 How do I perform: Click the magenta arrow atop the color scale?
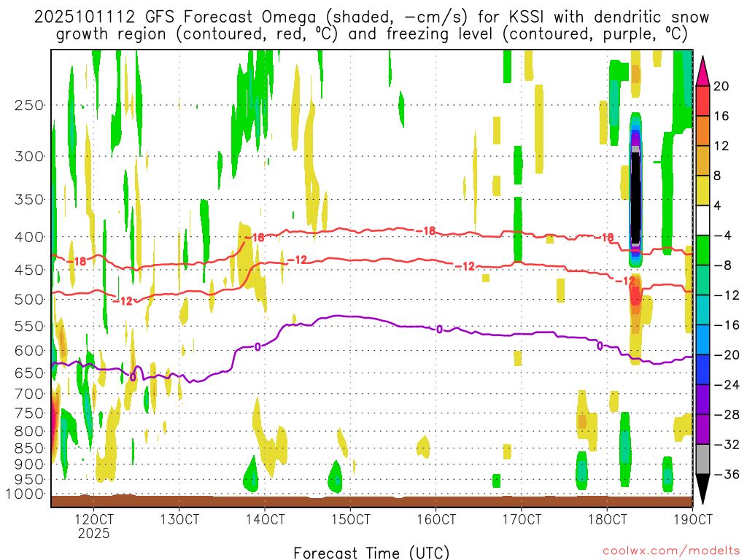(703, 71)
